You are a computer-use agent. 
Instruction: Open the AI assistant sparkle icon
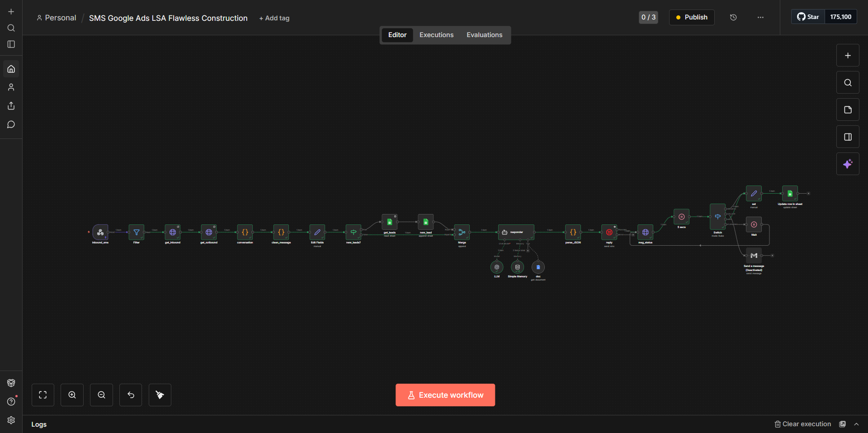point(848,164)
